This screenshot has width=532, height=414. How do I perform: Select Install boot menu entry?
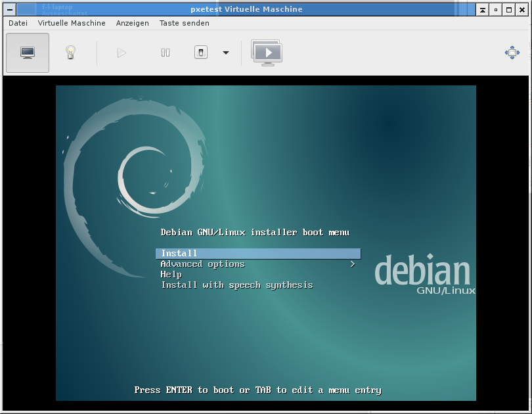[x=258, y=254]
